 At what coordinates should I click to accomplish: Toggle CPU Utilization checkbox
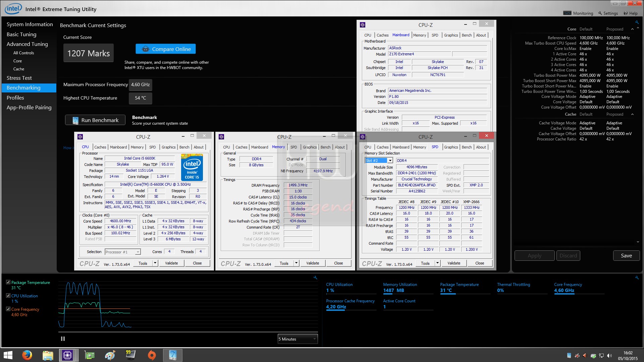[x=8, y=296]
